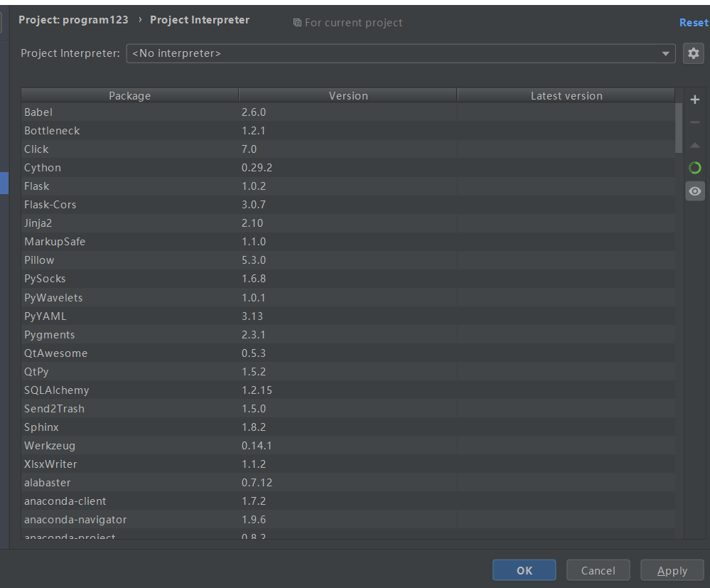Open the No interpreter combo box

pos(401,53)
